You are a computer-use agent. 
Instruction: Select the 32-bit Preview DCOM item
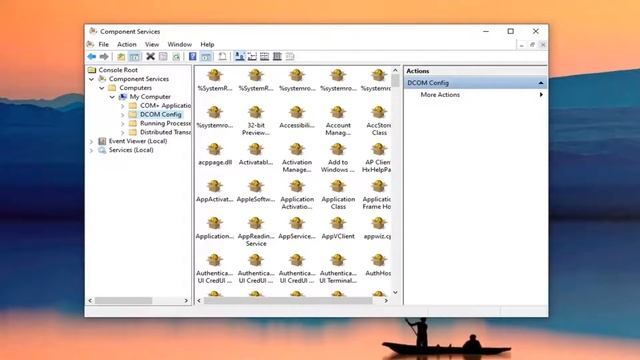point(256,120)
